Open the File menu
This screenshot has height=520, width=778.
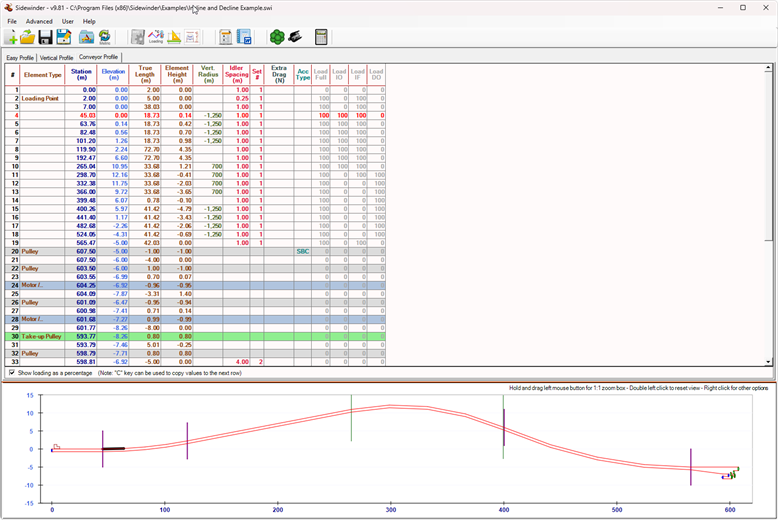(12, 21)
